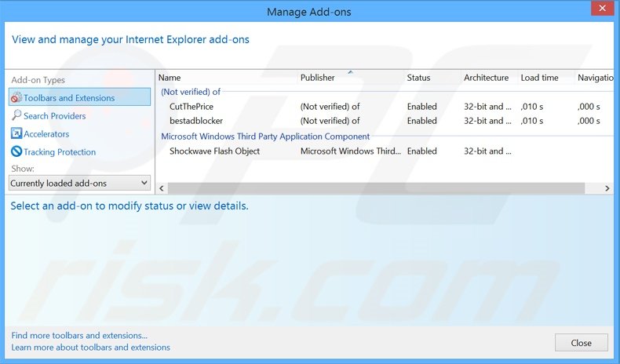Click the Accelerators icon
Screen dimensions: 620x364
pyautogui.click(x=16, y=134)
